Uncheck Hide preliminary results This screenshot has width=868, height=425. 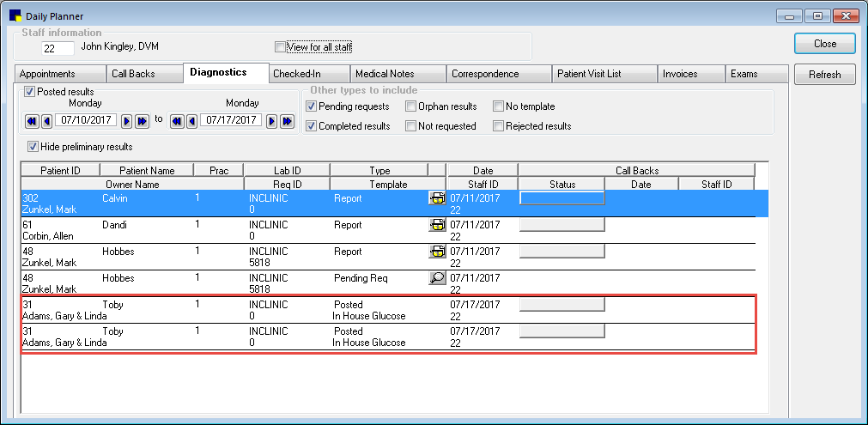click(33, 147)
